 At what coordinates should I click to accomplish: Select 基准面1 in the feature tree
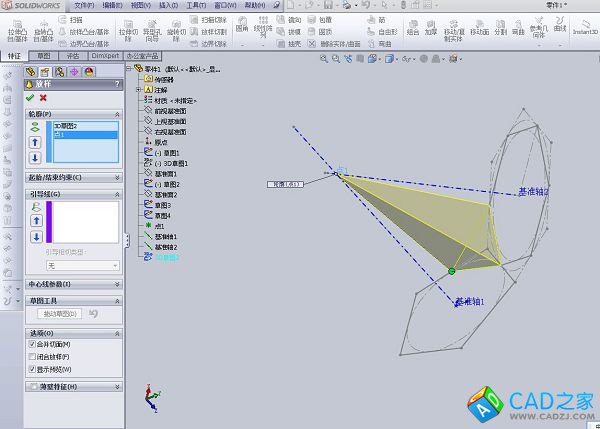164,173
